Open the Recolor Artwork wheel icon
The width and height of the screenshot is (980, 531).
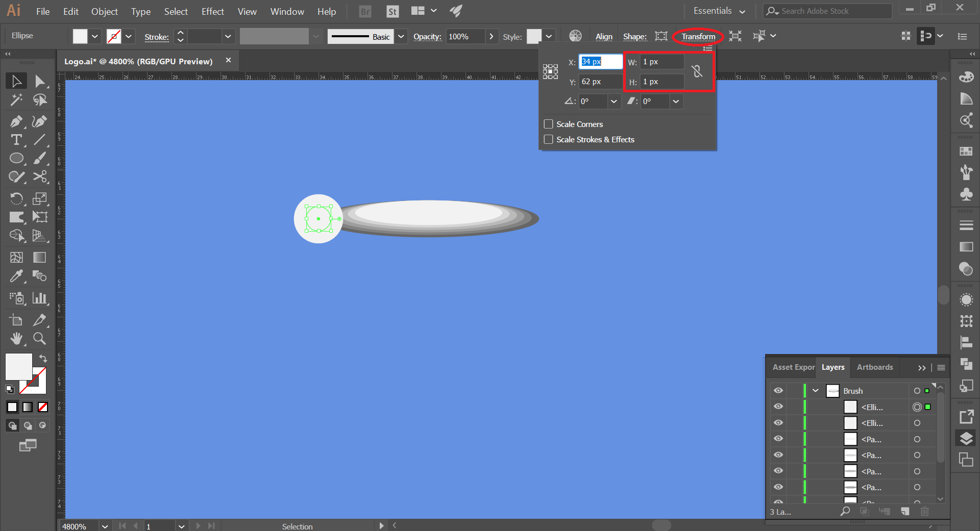point(575,36)
